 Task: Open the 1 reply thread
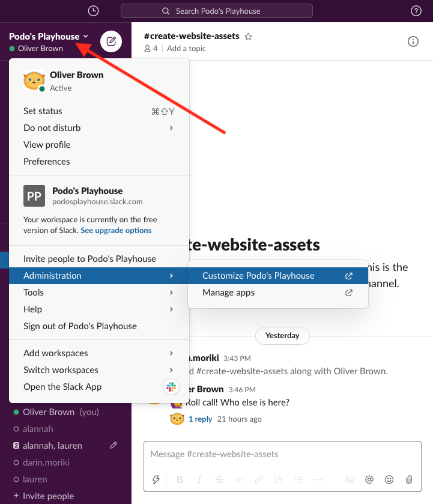200,419
